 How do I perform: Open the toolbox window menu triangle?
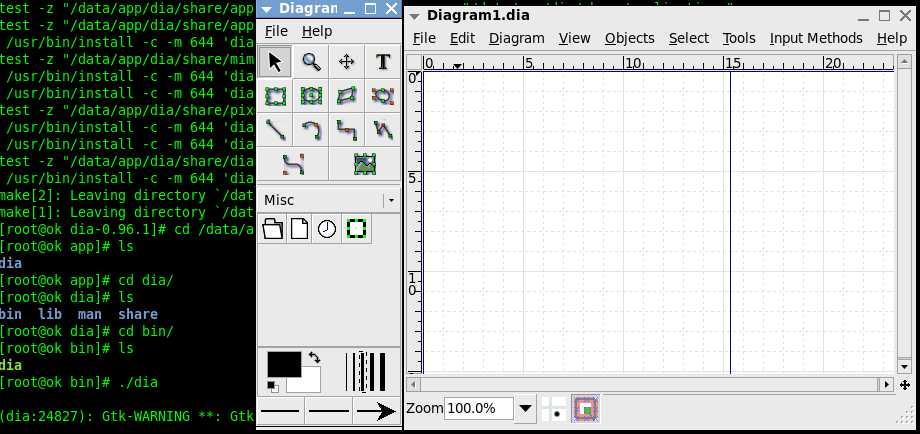(x=266, y=9)
